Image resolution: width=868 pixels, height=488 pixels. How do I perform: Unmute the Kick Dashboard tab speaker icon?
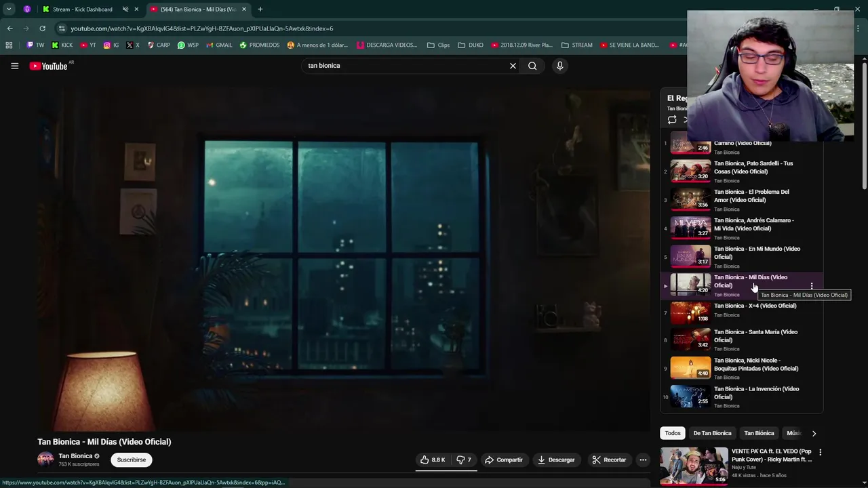[125, 9]
